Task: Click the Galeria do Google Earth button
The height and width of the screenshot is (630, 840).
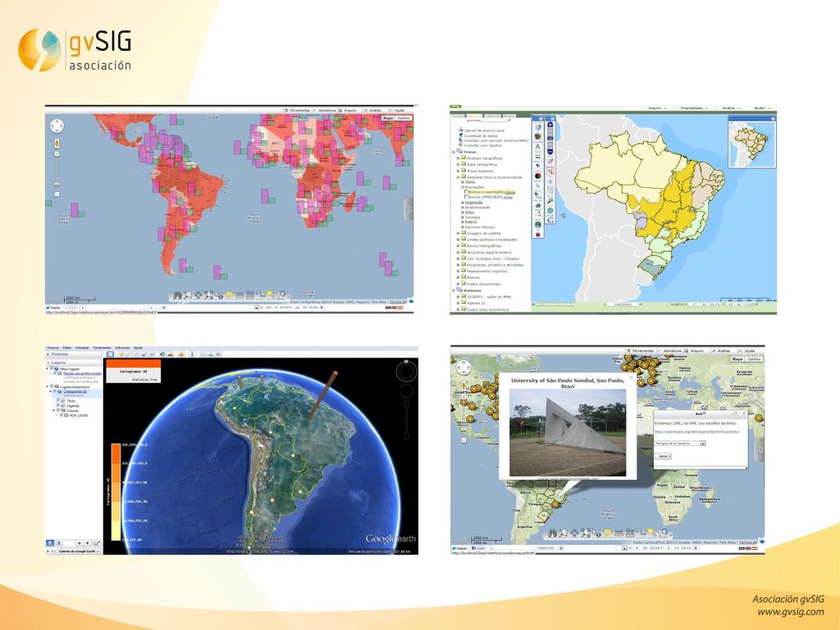Action: pyautogui.click(x=80, y=551)
